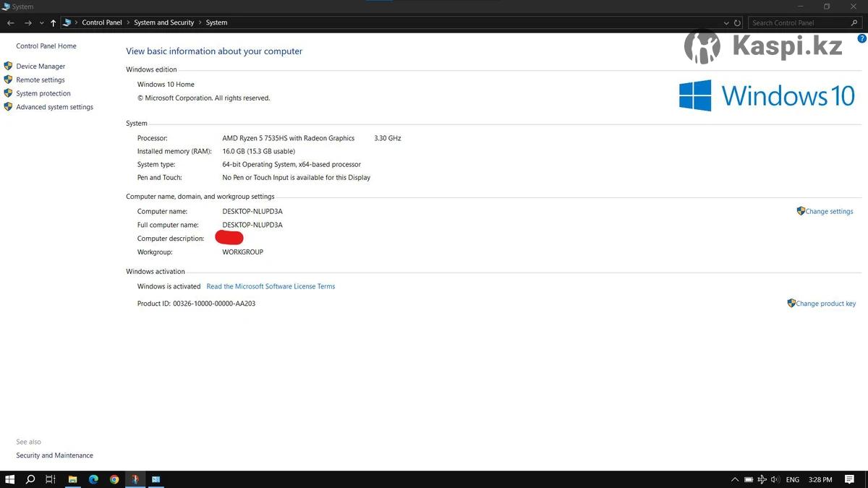Click the computer icon in address bar
The image size is (868, 488).
point(67,23)
